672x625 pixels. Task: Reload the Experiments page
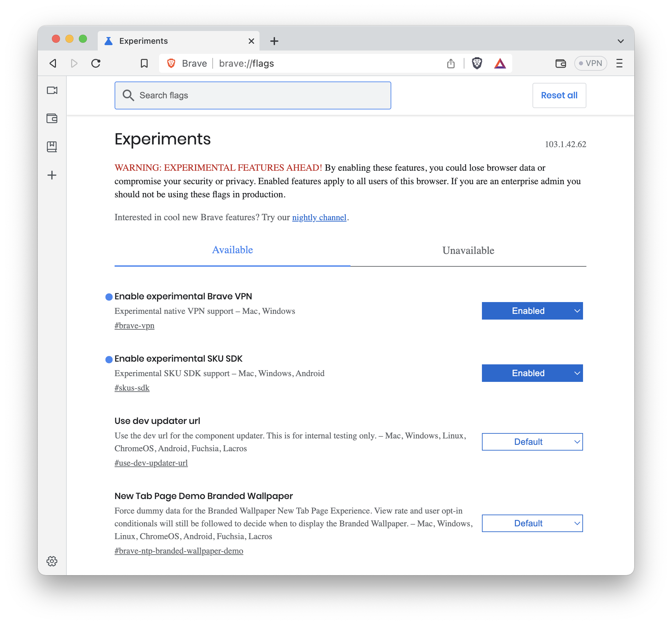tap(96, 63)
